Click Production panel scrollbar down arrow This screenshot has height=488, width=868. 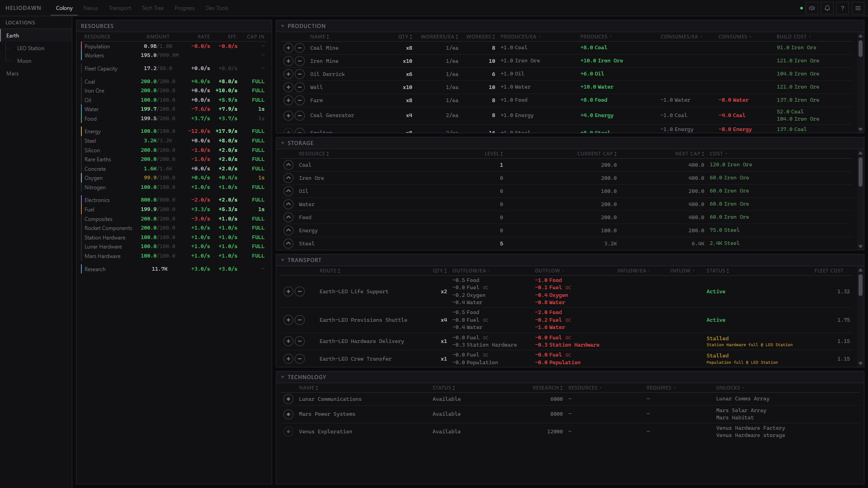[x=860, y=130]
